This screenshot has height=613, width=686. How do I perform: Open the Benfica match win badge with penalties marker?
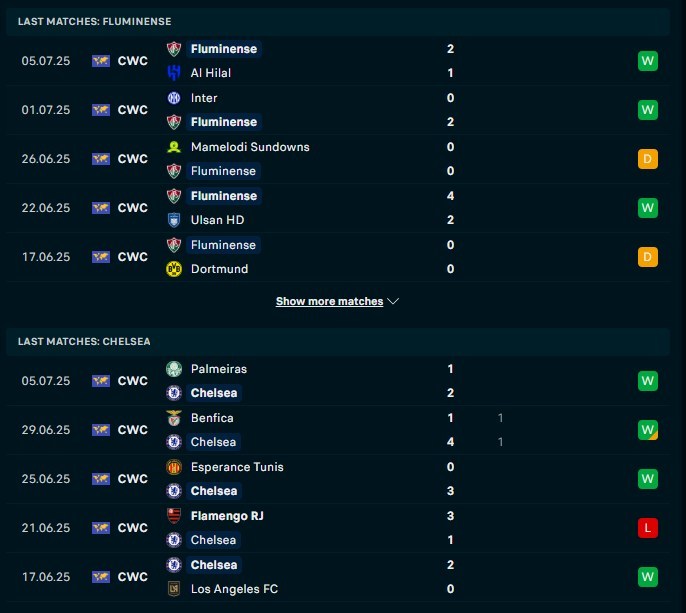click(x=648, y=430)
